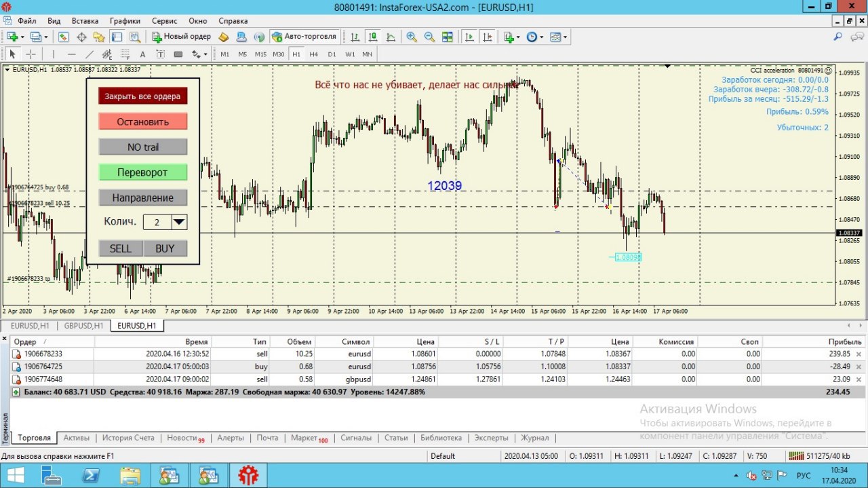Toggle the Terminal panel icon
868x488 pixels.
pos(117,37)
